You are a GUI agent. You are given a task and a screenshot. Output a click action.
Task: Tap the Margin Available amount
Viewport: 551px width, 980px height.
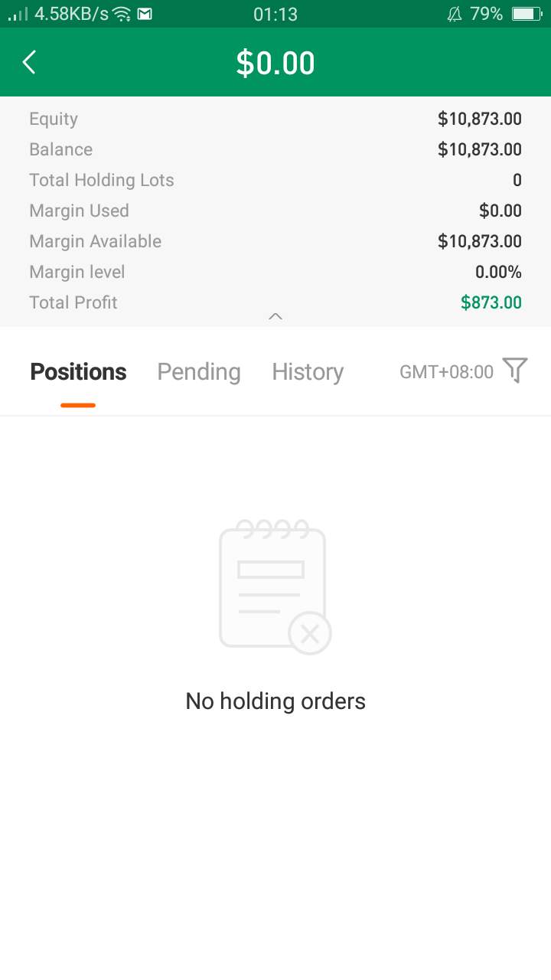[480, 241]
